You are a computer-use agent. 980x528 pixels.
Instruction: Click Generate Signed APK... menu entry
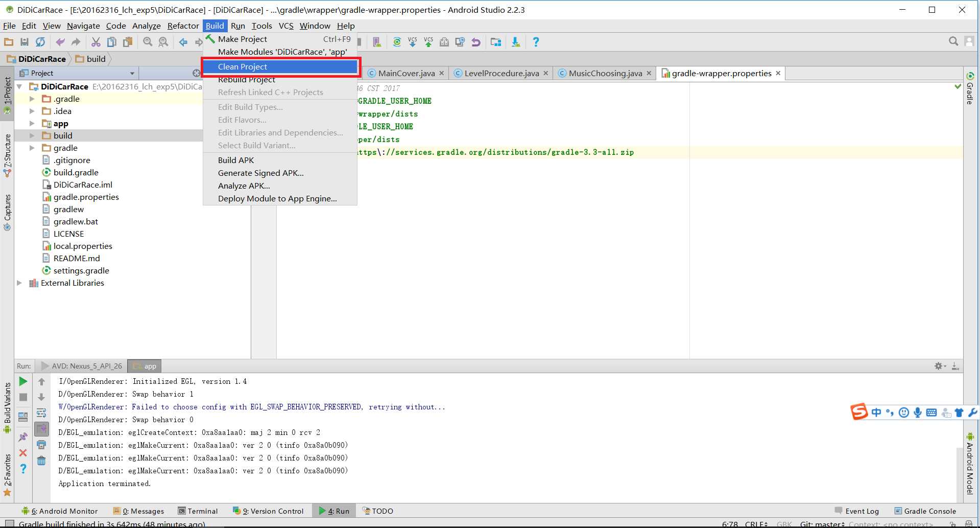[280, 173]
